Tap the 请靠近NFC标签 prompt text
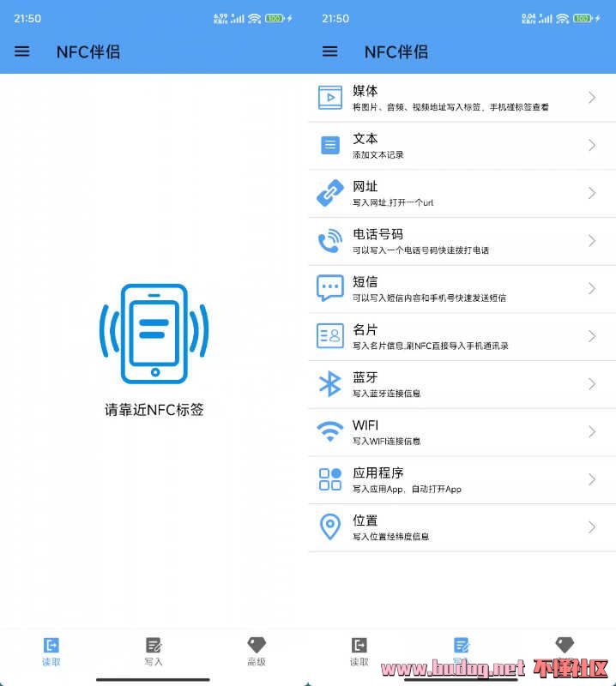The height and width of the screenshot is (686, 616). point(154,410)
